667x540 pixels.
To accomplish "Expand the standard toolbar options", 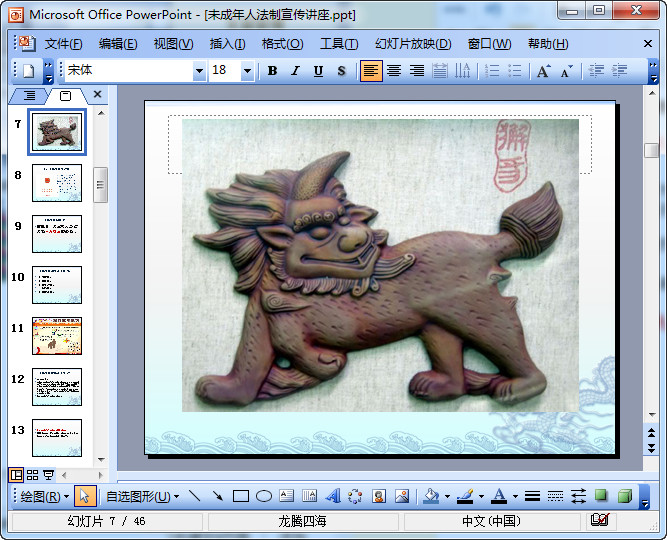I will click(48, 71).
